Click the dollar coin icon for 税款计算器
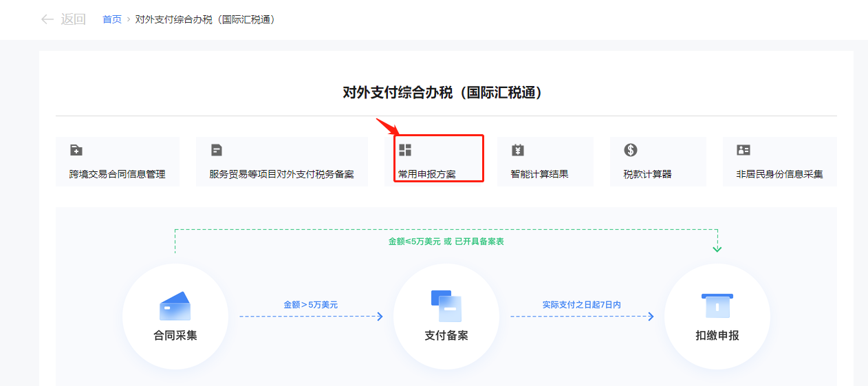The width and height of the screenshot is (868, 386). 631,150
